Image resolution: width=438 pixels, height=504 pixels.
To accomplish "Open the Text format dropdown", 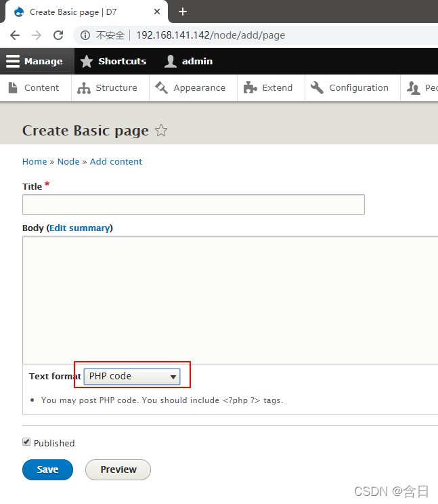I will coord(132,377).
